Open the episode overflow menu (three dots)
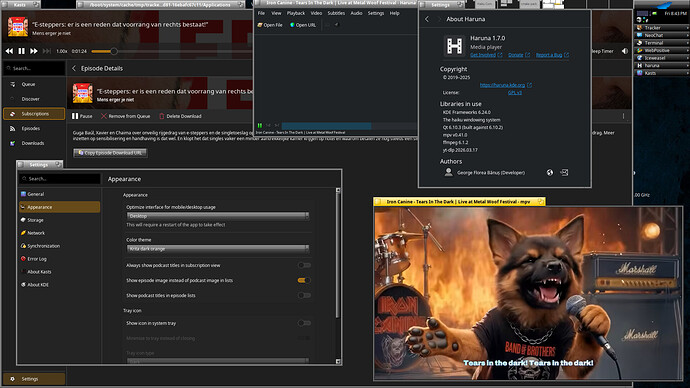 tap(624, 116)
